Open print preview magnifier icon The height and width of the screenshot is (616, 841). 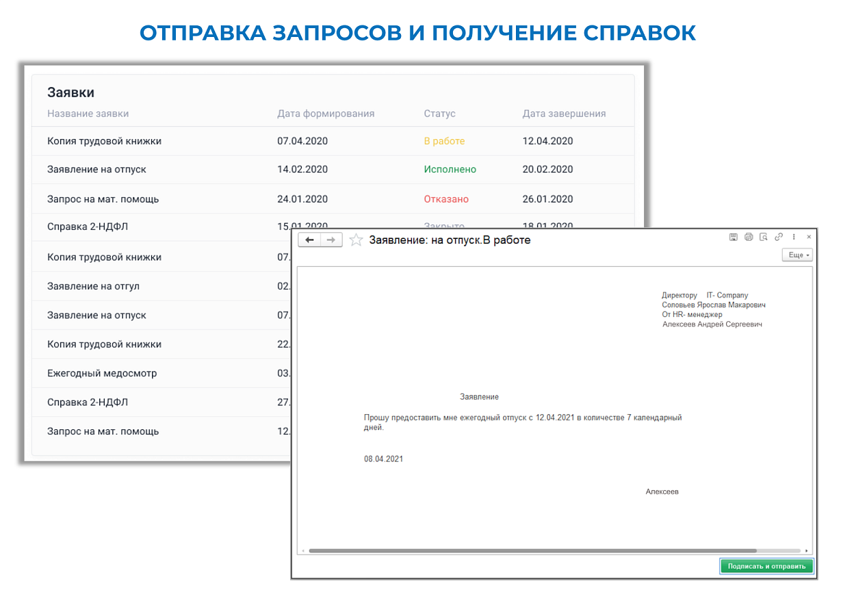click(764, 237)
